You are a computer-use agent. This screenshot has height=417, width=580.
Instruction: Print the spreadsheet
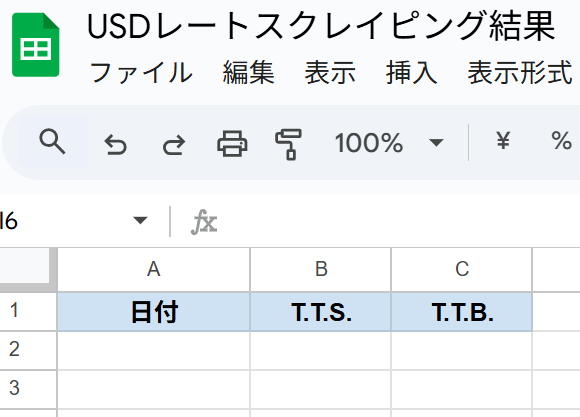click(x=232, y=143)
